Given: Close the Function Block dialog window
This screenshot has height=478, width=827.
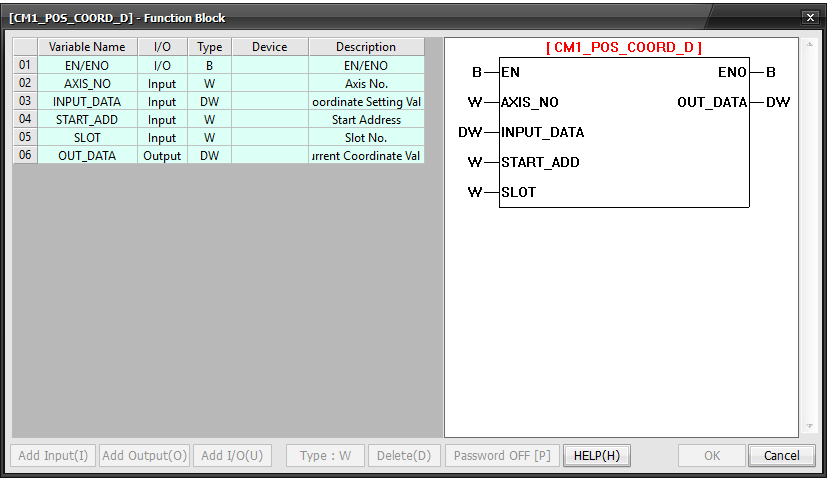Looking at the screenshot, I should [810, 17].
